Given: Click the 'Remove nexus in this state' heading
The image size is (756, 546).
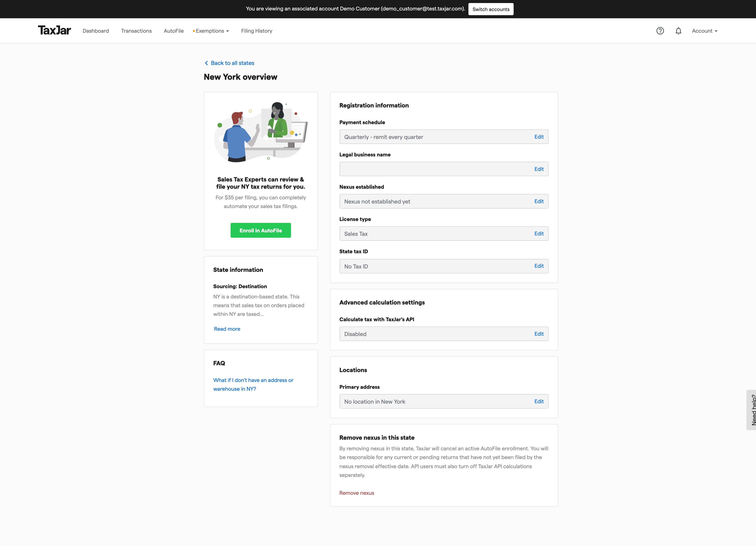Looking at the screenshot, I should [x=377, y=437].
